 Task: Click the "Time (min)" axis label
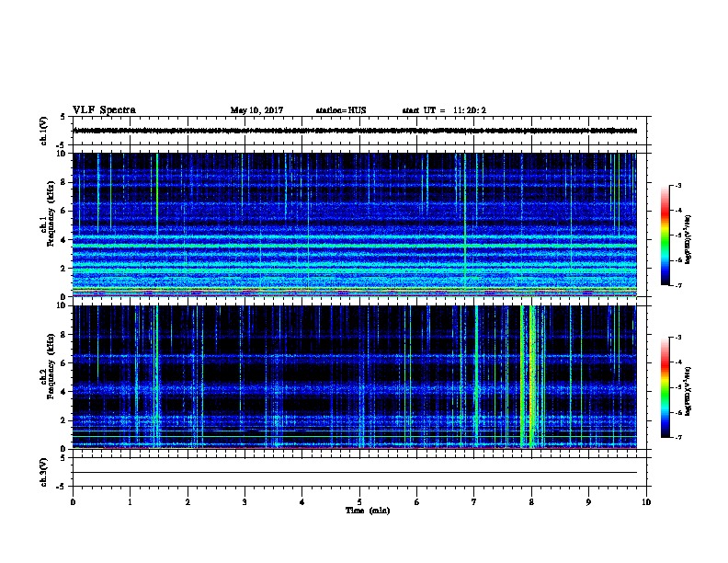click(x=368, y=511)
